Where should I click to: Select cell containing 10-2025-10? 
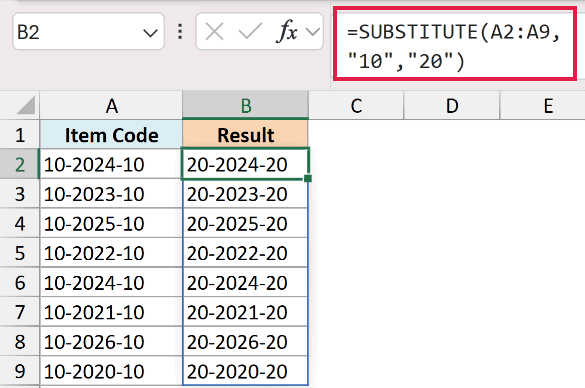click(x=111, y=223)
